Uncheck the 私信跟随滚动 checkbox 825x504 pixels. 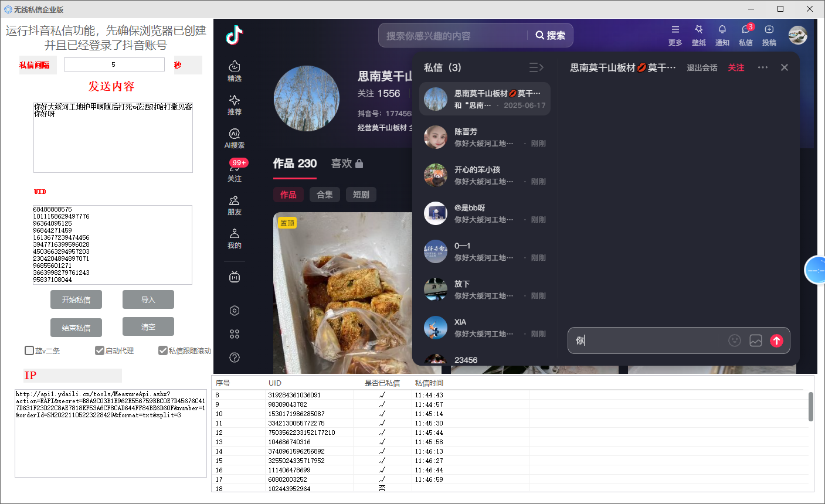[163, 350]
